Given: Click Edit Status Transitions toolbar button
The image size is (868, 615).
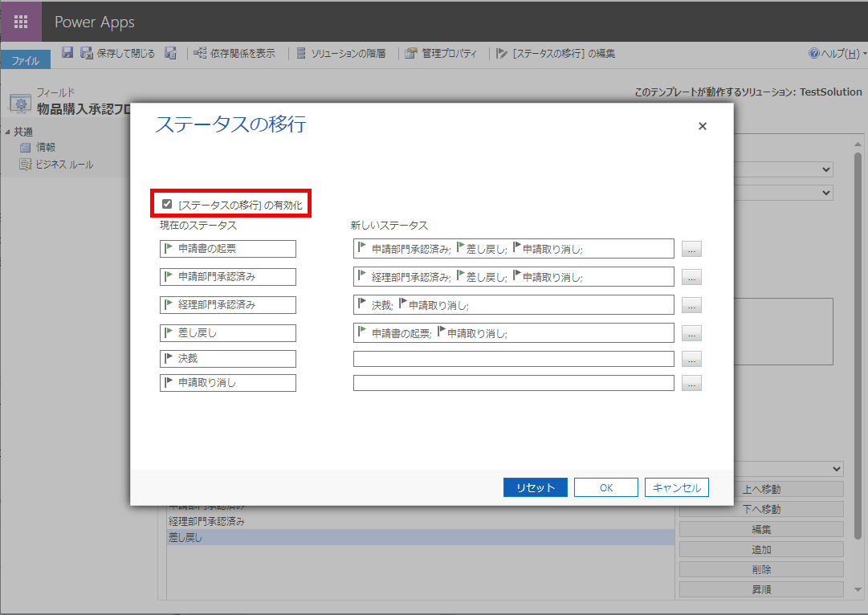Looking at the screenshot, I should 556,53.
